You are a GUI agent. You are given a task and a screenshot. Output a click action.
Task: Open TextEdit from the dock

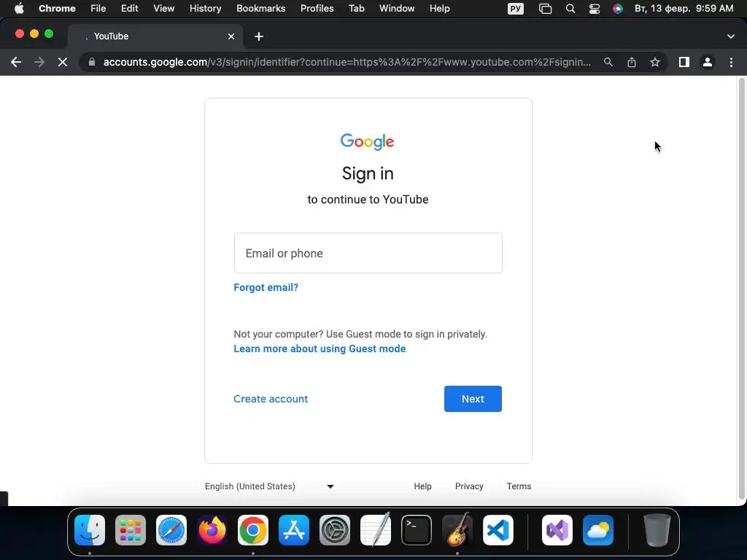pos(376,530)
